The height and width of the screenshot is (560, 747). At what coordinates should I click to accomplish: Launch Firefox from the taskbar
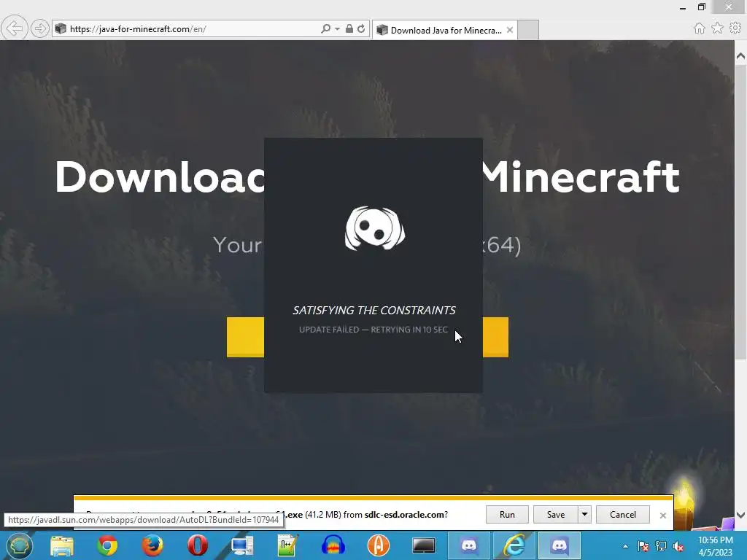(152, 545)
